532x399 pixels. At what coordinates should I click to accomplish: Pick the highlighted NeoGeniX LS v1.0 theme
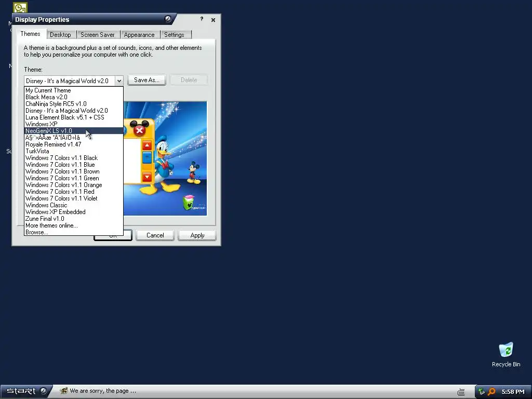[x=74, y=131]
